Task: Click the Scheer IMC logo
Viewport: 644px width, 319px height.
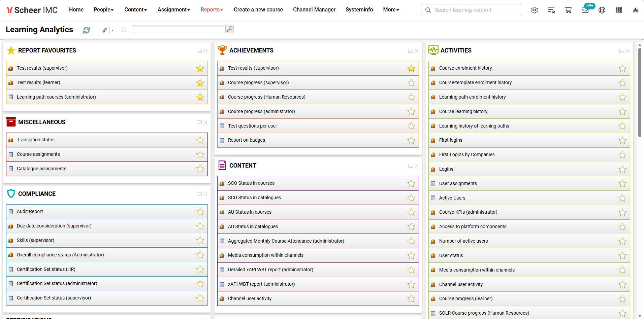Action: point(32,10)
